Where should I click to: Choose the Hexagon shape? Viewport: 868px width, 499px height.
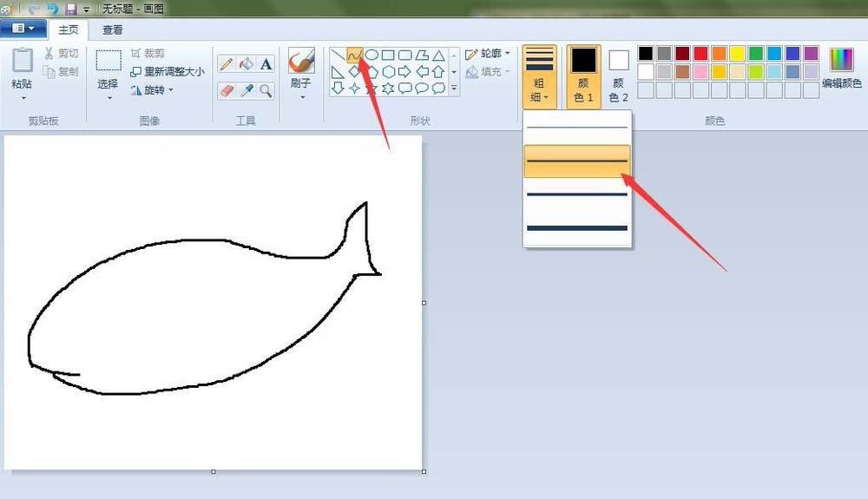coord(388,71)
